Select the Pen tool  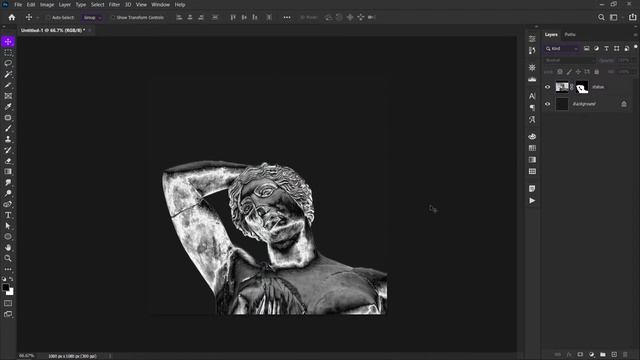tap(8, 204)
